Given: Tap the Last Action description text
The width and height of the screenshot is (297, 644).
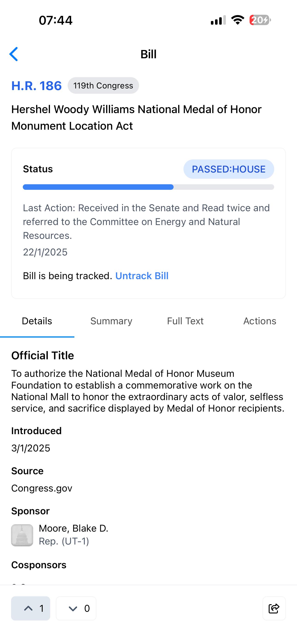Looking at the screenshot, I should (146, 222).
